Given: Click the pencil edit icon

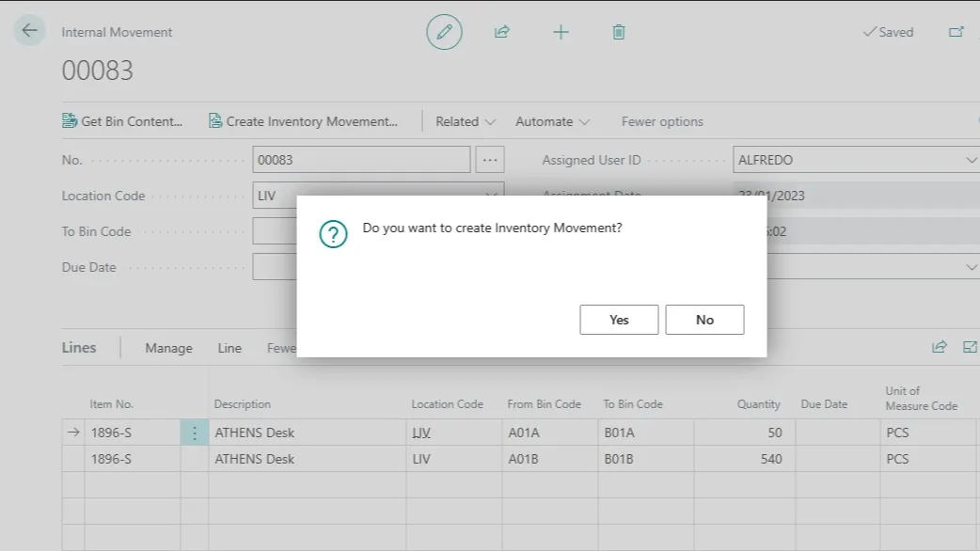Looking at the screenshot, I should tap(444, 32).
